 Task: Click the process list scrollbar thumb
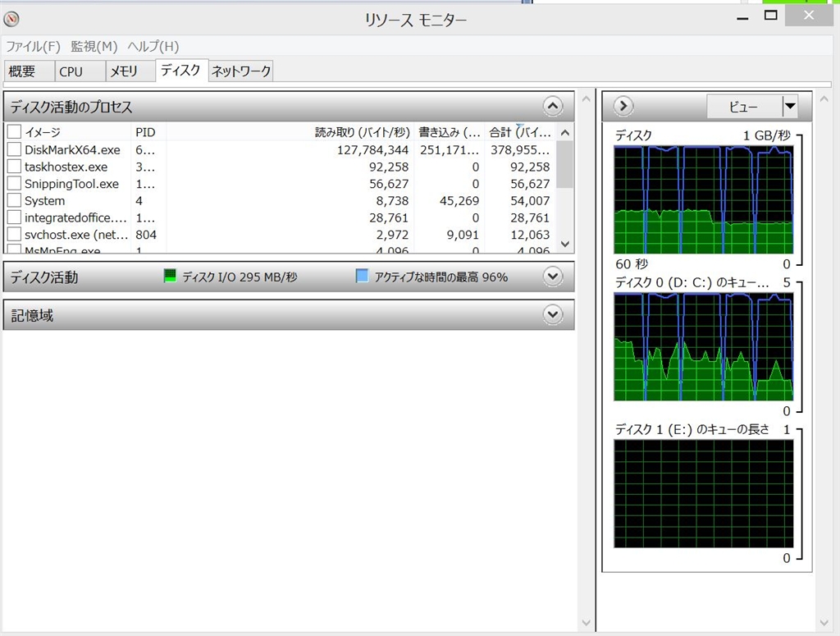tap(565, 164)
